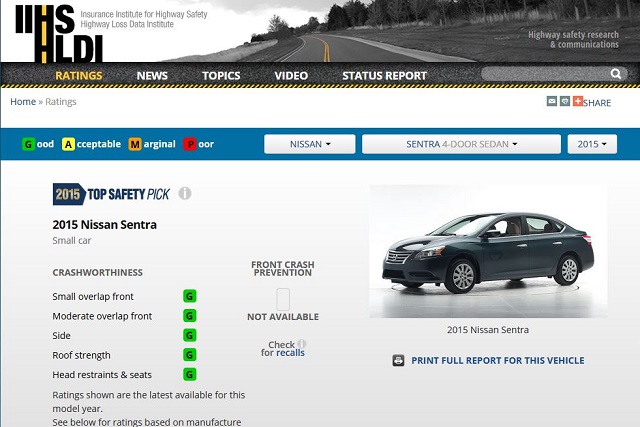640x427 pixels.
Task: Open the Topics menu
Action: tap(221, 76)
